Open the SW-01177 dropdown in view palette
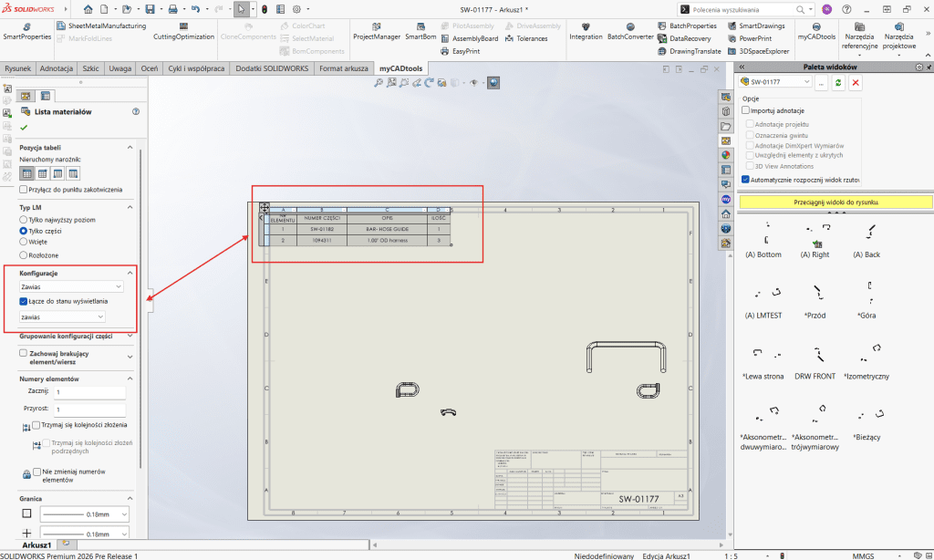The height and width of the screenshot is (560, 934). tap(774, 82)
